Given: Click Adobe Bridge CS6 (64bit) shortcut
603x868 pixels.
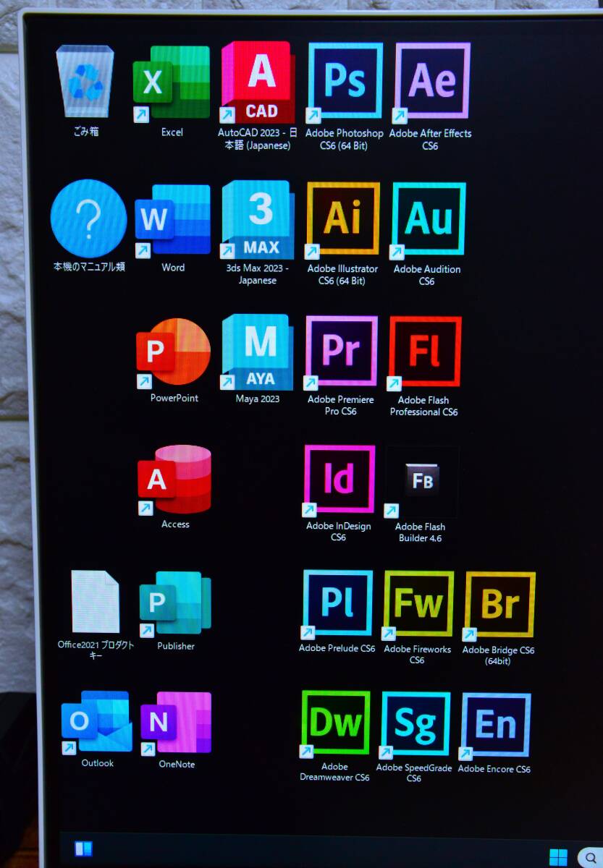Looking at the screenshot, I should [x=499, y=606].
